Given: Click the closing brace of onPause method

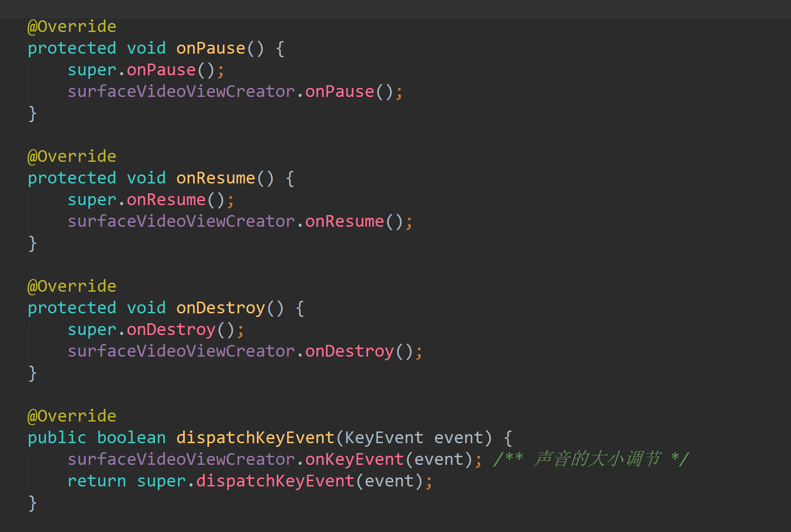Looking at the screenshot, I should tap(32, 114).
